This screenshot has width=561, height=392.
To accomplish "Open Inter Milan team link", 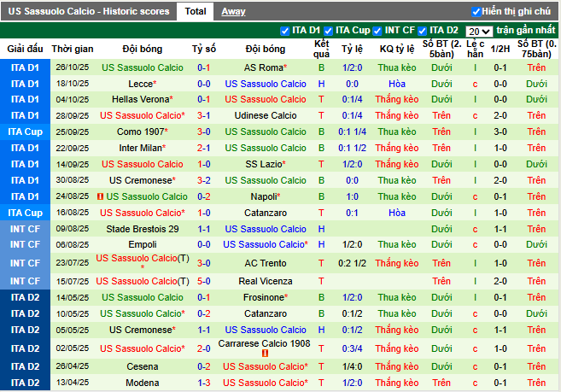I will pyautogui.click(x=141, y=148).
